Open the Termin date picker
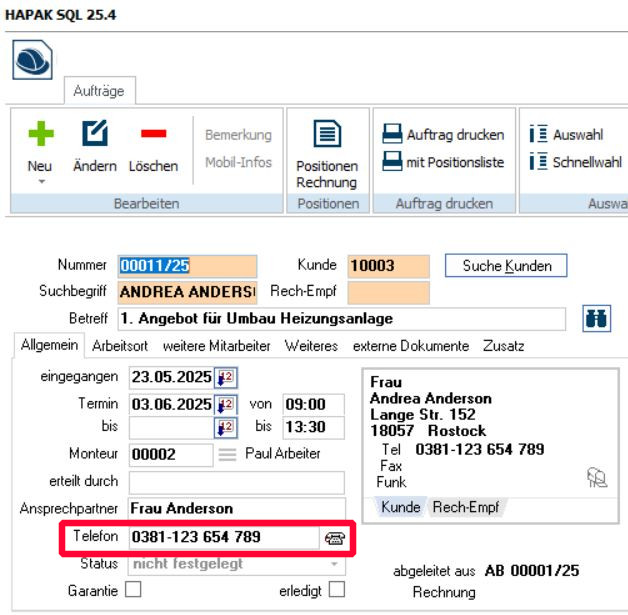 point(224,405)
